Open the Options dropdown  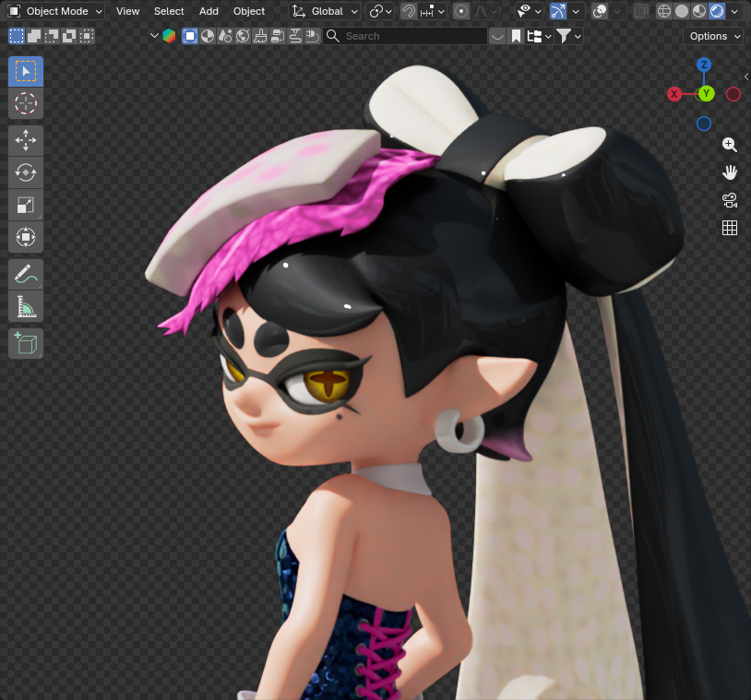(714, 36)
